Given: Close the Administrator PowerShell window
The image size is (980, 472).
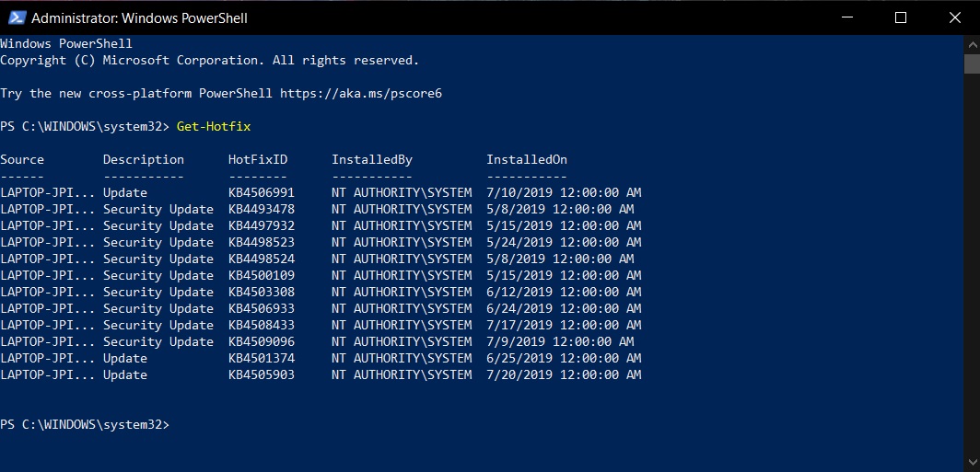Looking at the screenshot, I should (954, 17).
